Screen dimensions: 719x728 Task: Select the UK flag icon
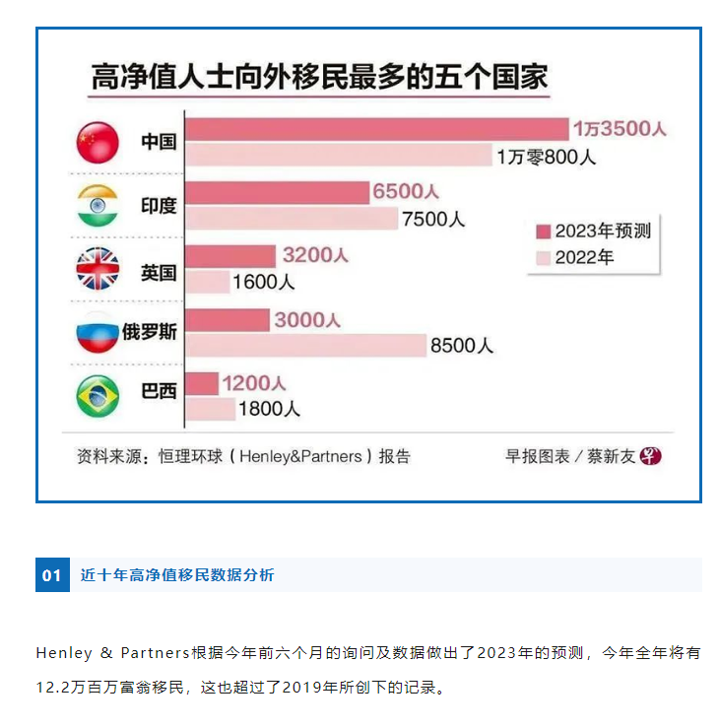pyautogui.click(x=98, y=269)
